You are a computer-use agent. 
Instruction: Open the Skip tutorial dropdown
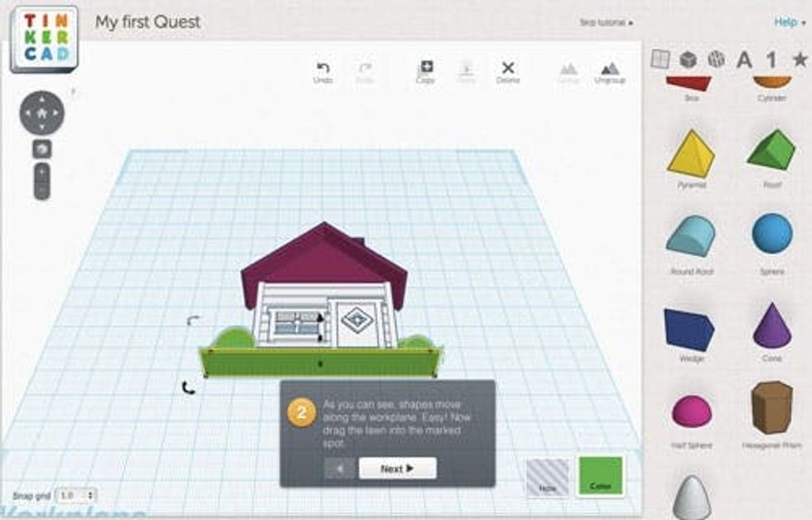606,23
